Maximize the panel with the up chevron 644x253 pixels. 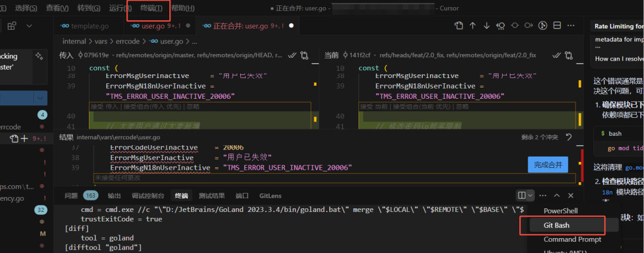click(557, 196)
